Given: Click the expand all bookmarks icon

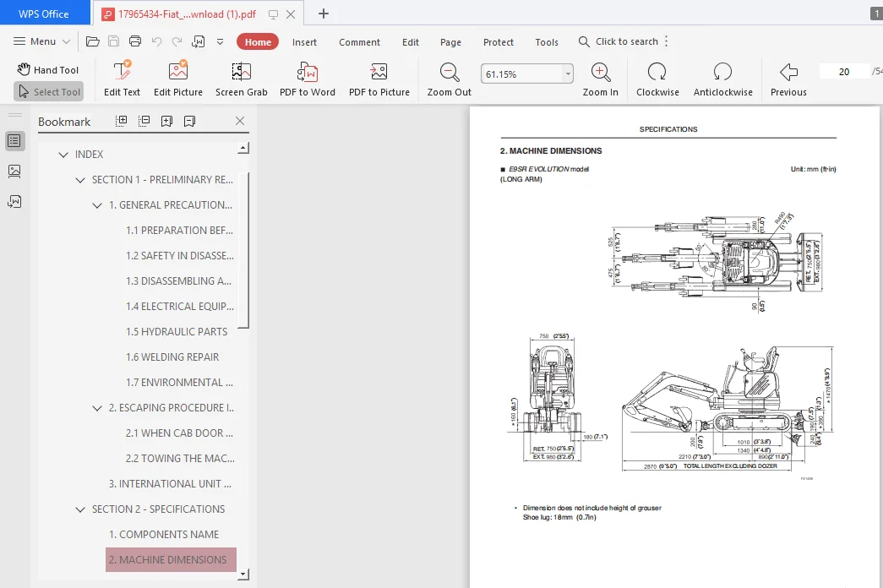Looking at the screenshot, I should 121,121.
